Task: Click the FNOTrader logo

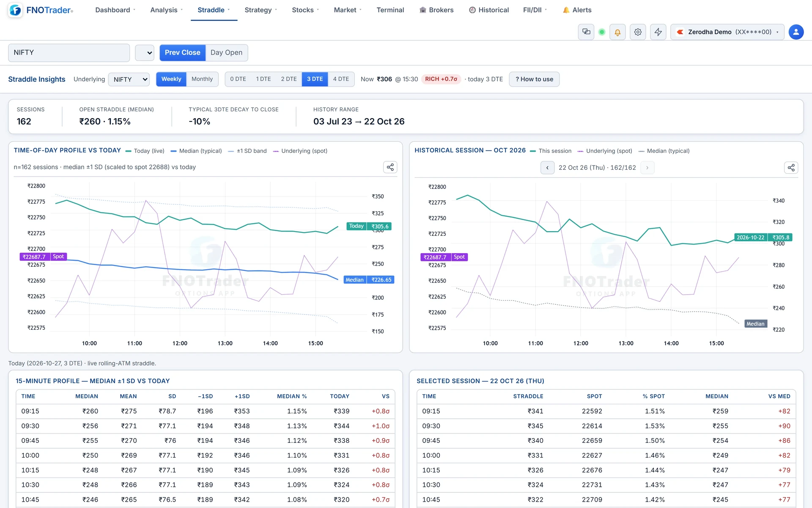Action: click(41, 10)
